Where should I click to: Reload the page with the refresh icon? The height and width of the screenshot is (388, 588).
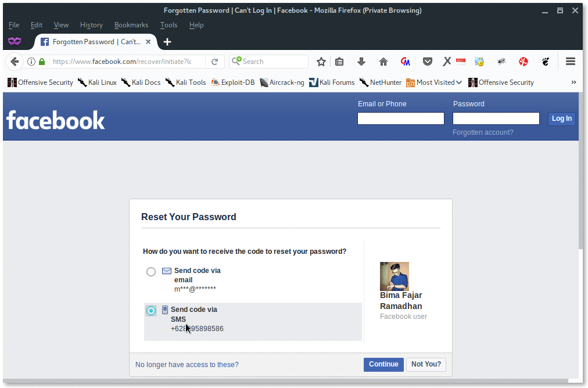[x=214, y=62]
